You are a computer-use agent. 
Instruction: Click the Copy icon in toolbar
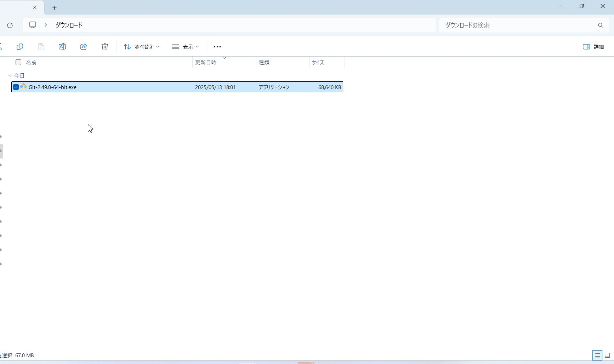(x=20, y=47)
